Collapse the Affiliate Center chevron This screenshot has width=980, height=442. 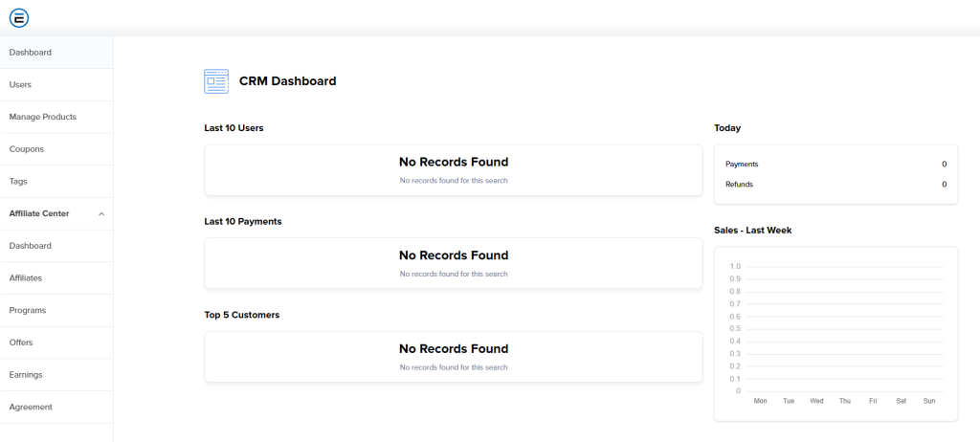pos(101,213)
